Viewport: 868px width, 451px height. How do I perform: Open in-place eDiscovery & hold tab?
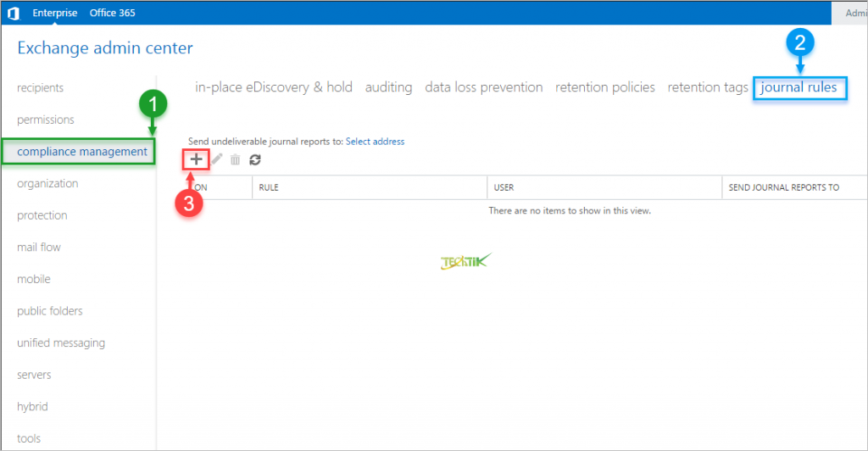click(x=274, y=87)
